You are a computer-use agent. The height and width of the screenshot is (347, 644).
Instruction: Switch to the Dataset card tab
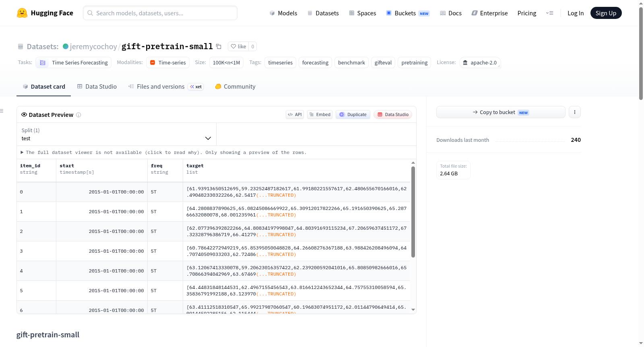pos(44,86)
